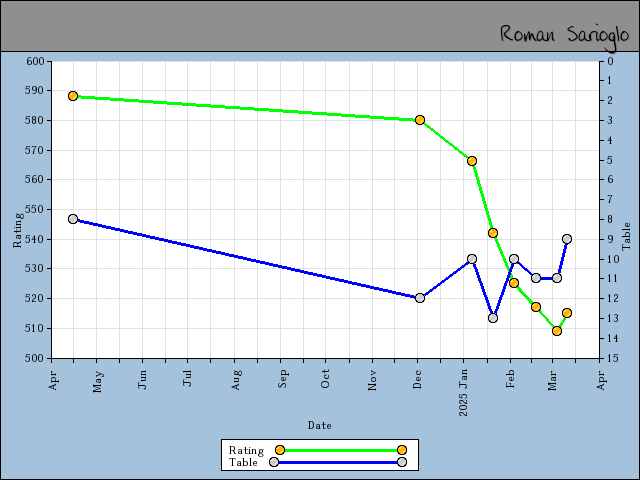Viewport: 640px width, 480px height.
Task: Click the 'Dec' date axis label
Action: point(417,379)
